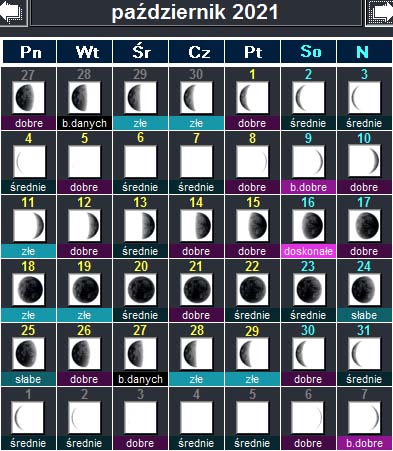Select the Pn weekday header
The height and width of the screenshot is (451, 393).
pos(30,52)
